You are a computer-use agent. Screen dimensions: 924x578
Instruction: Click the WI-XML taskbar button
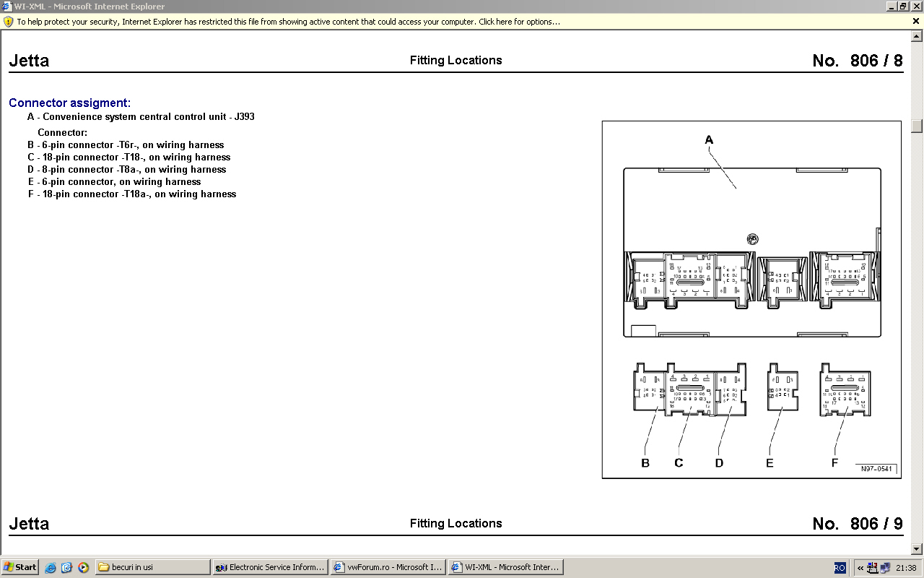pyautogui.click(x=505, y=567)
